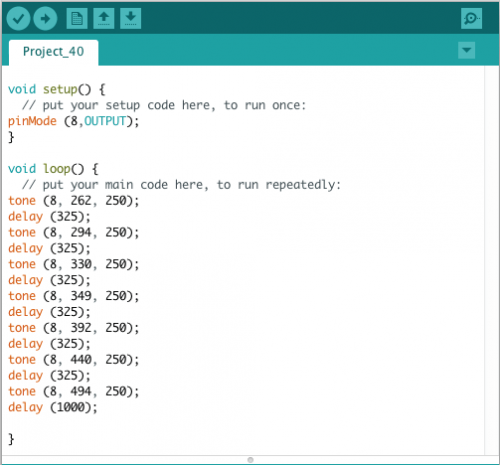This screenshot has width=500, height=465.
Task: Create a new sketch with page icon
Action: pyautogui.click(x=77, y=18)
